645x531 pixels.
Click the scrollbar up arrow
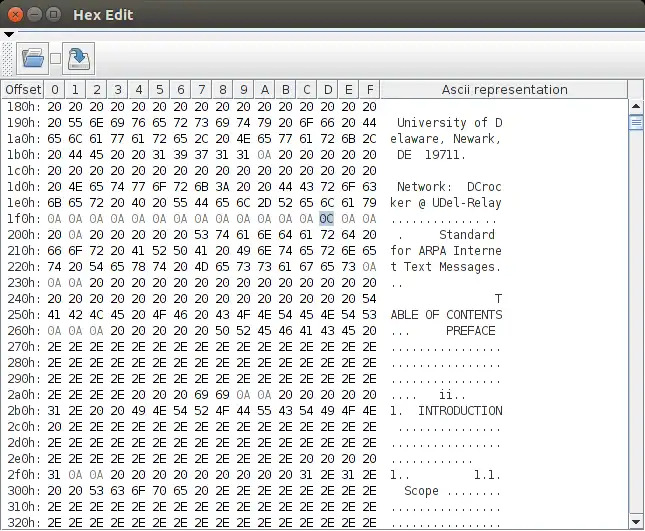(x=636, y=106)
